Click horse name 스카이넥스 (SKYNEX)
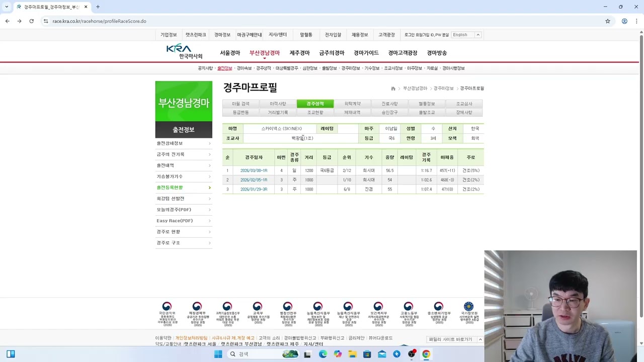The height and width of the screenshot is (362, 644). pos(281,129)
